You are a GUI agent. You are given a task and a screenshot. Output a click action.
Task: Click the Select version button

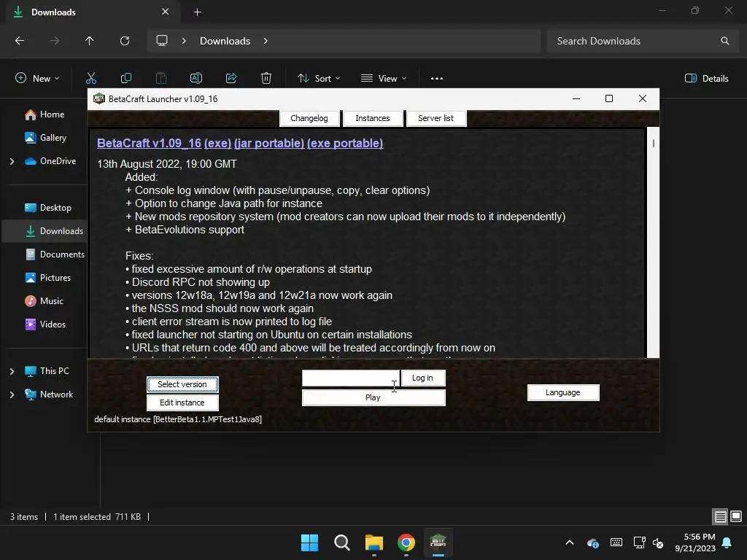click(x=182, y=384)
